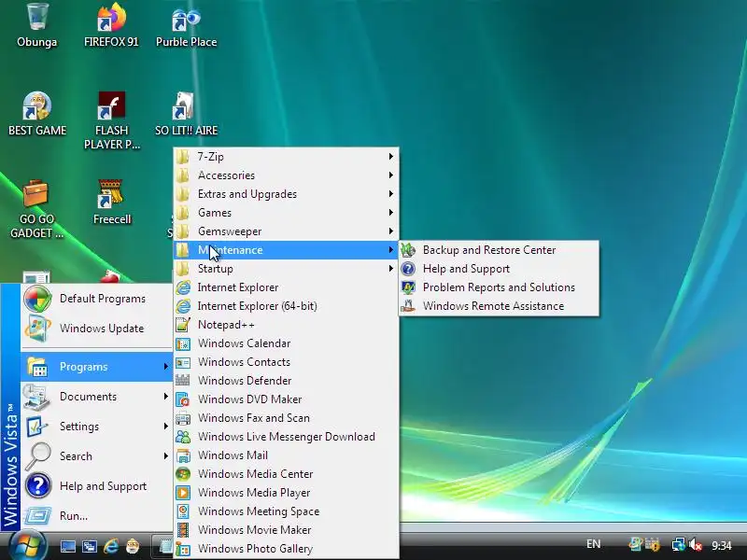Open Windows Mail
Viewport: 747px width, 560px height.
pyautogui.click(x=286, y=455)
